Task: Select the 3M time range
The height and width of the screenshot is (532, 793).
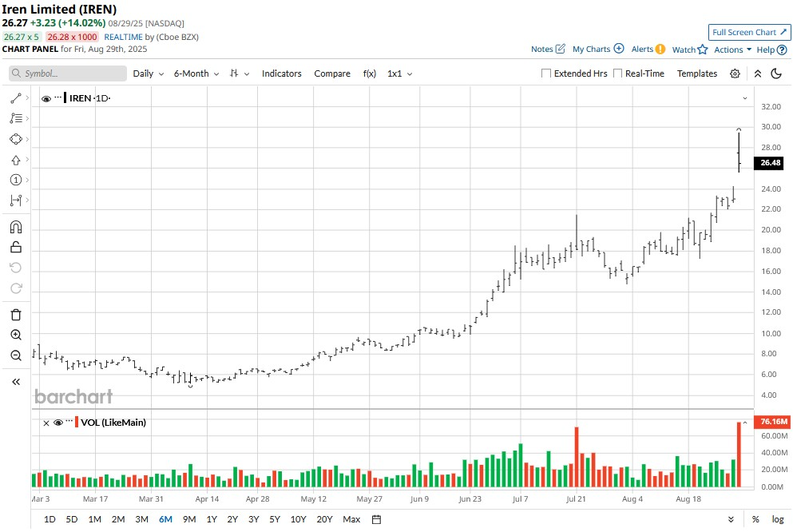Action: pos(141,519)
